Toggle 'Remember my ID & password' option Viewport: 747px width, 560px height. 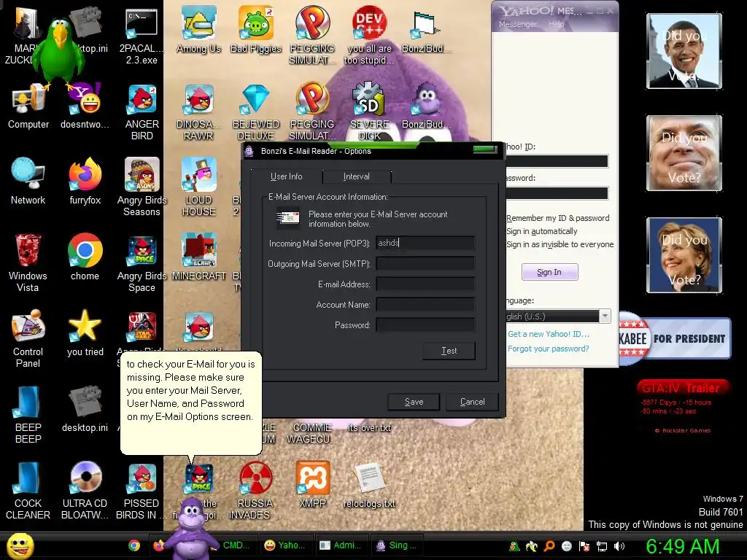[x=557, y=218]
